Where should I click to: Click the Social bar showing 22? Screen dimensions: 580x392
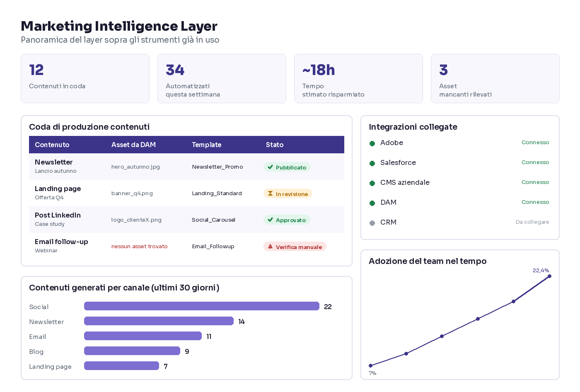tap(202, 306)
